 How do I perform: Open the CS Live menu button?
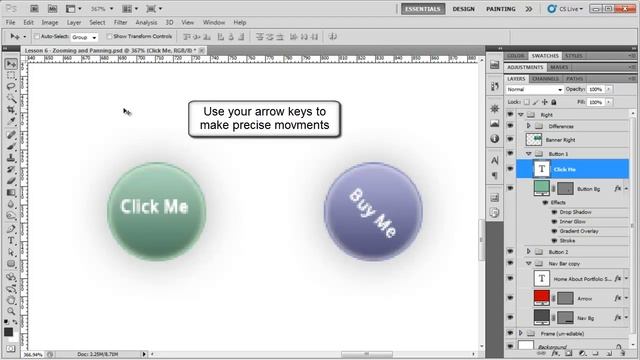tap(565, 9)
